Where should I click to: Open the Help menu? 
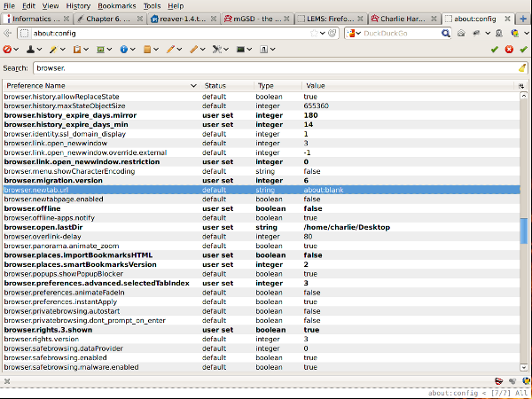tap(176, 6)
